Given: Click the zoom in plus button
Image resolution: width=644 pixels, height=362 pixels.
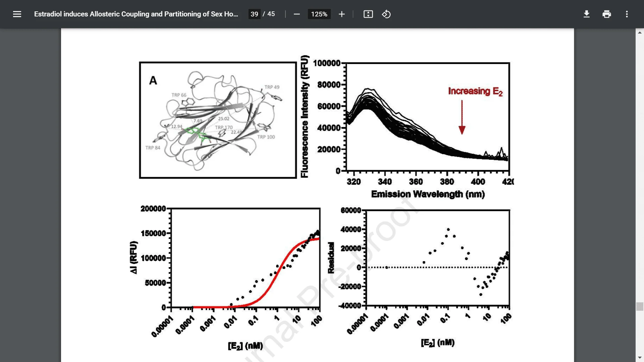Looking at the screenshot, I should click(x=342, y=14).
